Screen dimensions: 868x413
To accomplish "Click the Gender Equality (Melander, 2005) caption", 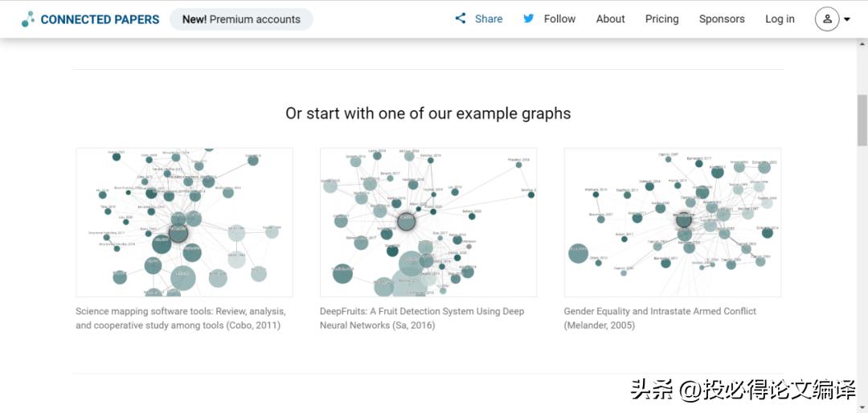I will click(x=660, y=318).
